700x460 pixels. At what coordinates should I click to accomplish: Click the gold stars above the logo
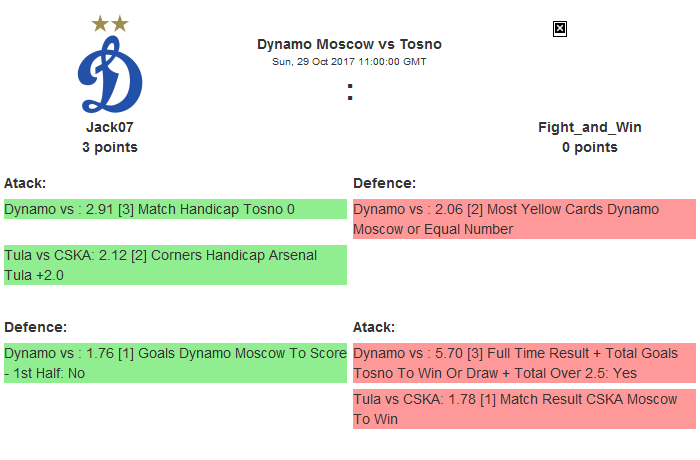coord(110,23)
